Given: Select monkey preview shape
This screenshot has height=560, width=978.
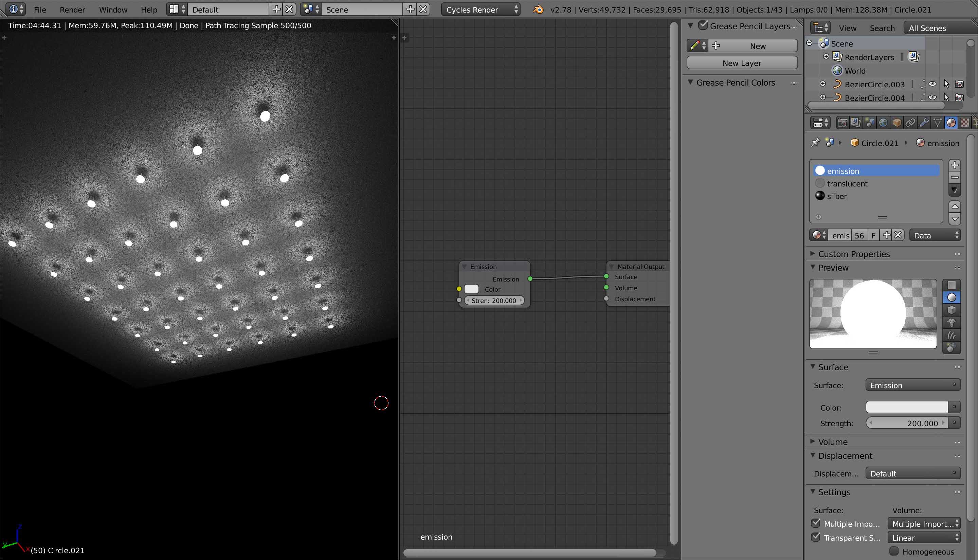Looking at the screenshot, I should click(952, 323).
